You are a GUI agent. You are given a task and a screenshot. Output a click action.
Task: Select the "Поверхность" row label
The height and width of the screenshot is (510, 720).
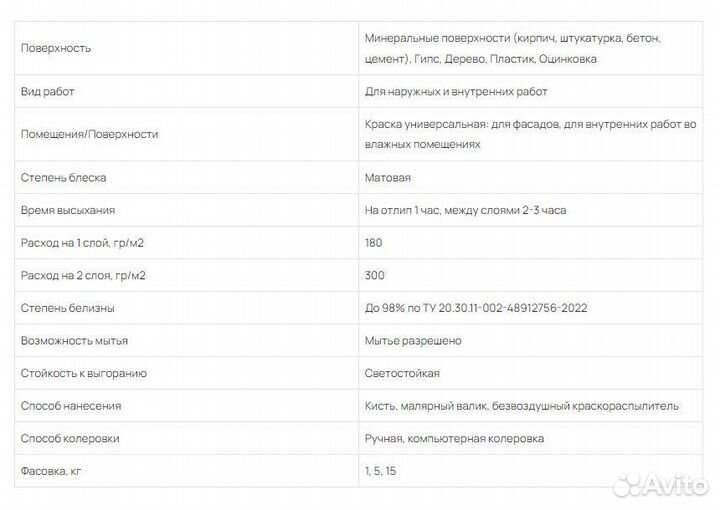point(56,47)
